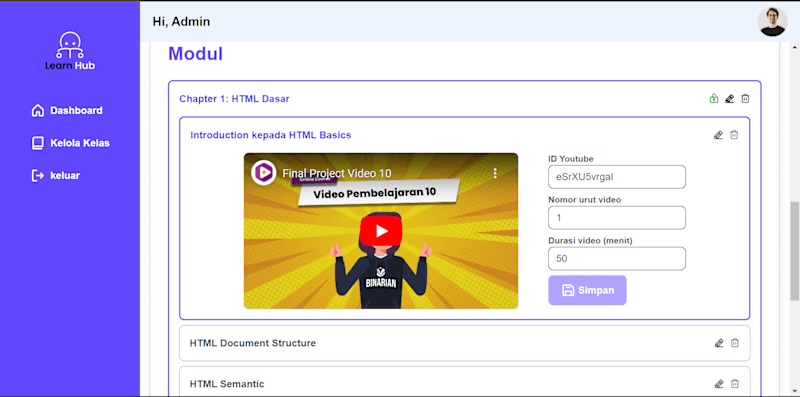Click the LearnHub logo
800x397 pixels.
(x=70, y=51)
